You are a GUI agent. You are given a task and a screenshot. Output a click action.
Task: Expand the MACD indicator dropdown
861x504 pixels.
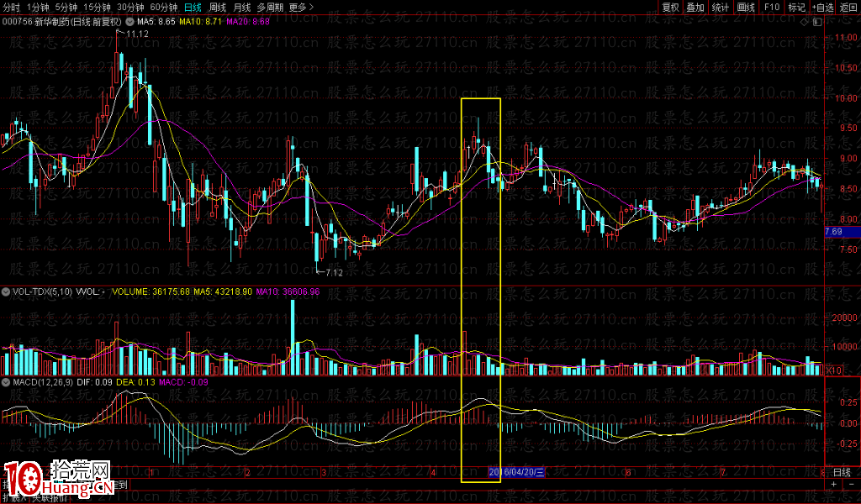[6, 381]
